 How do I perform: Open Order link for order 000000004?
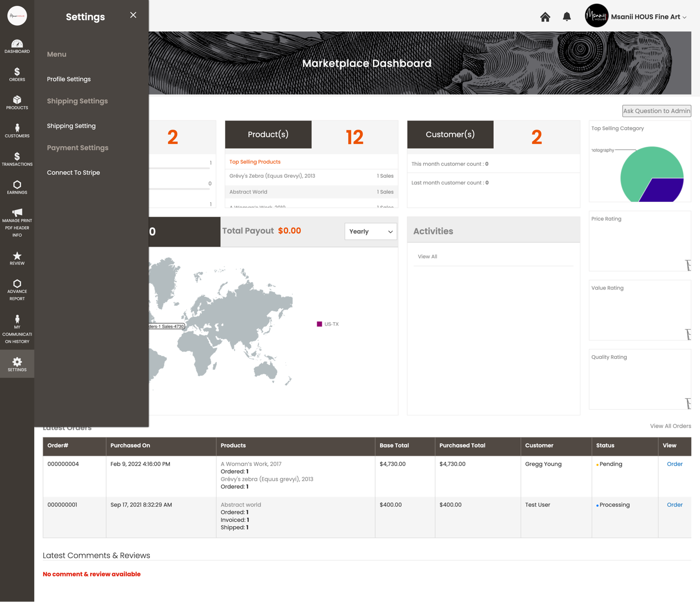(x=675, y=464)
